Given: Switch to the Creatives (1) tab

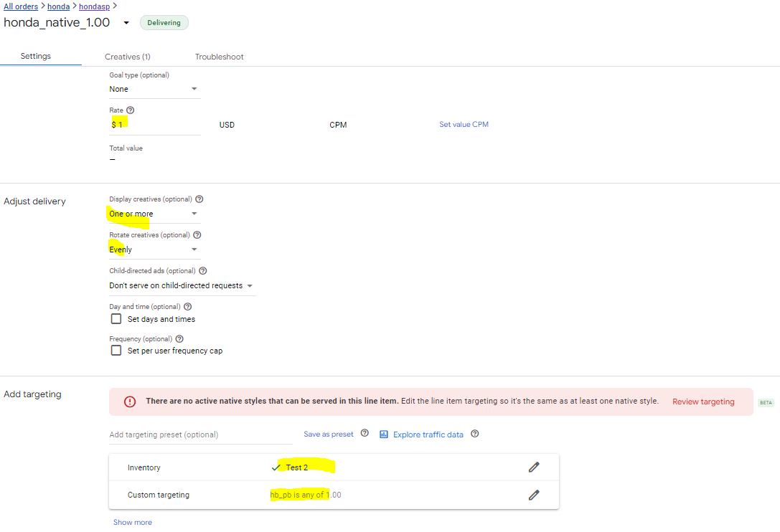Looking at the screenshot, I should pyautogui.click(x=127, y=57).
